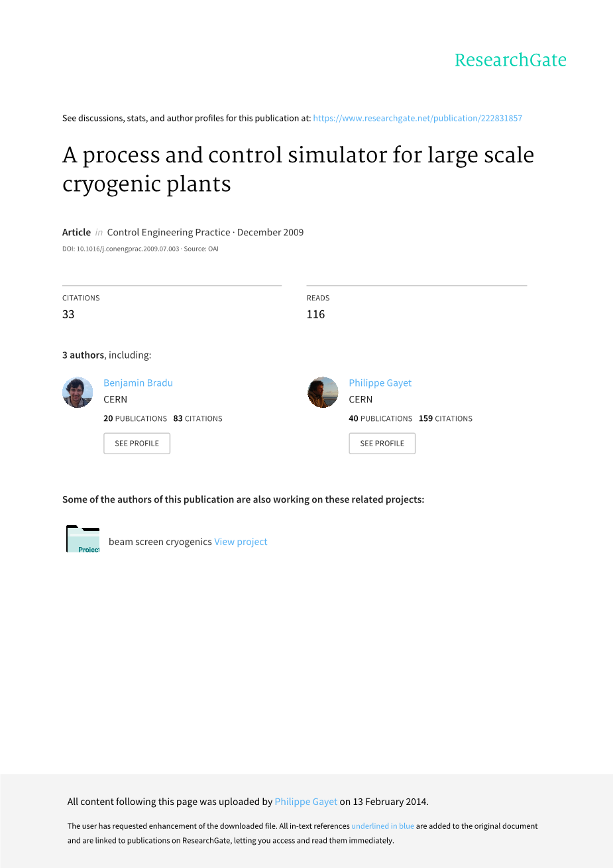
Task: Open Benjamin Bradu's author name link
Action: click(x=138, y=383)
